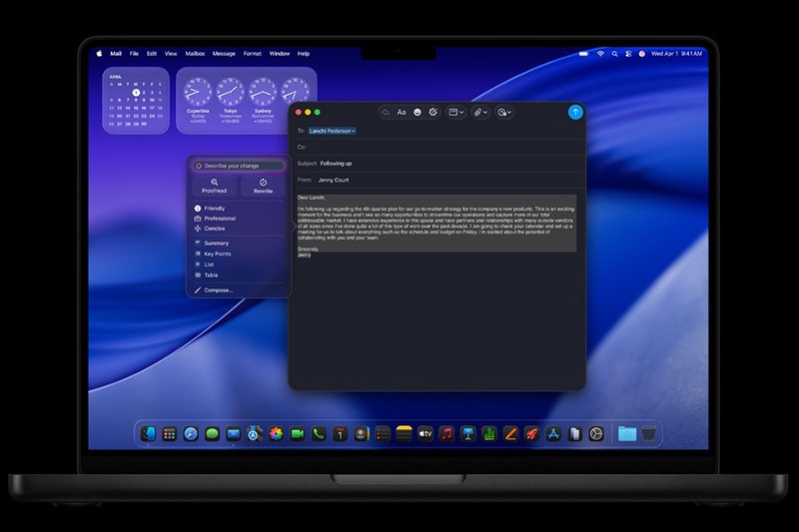Open the Message menu
Screen dimensions: 799x532
tap(224, 54)
